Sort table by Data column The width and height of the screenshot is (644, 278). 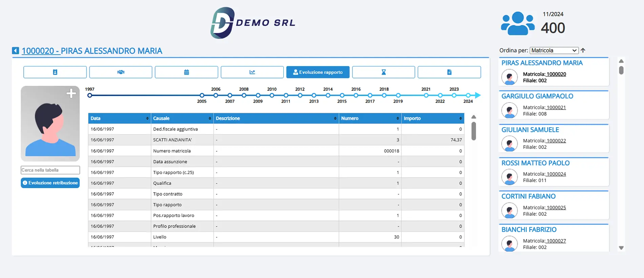click(x=119, y=118)
